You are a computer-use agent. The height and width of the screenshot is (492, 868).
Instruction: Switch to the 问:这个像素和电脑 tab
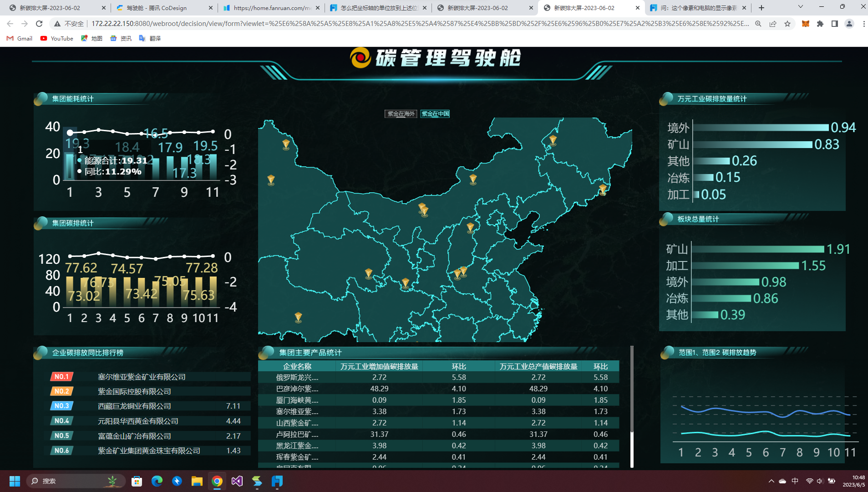(698, 8)
